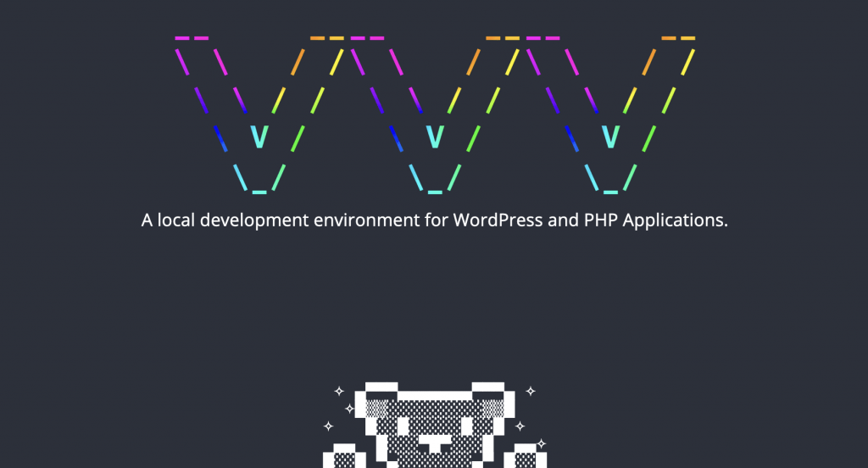Click the magenta dashes atop the first V
Screen dimensions: 868x468
[x=192, y=38]
